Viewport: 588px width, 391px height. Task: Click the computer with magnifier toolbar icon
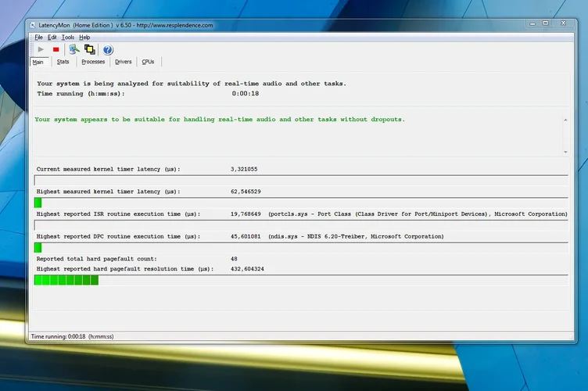[x=73, y=49]
